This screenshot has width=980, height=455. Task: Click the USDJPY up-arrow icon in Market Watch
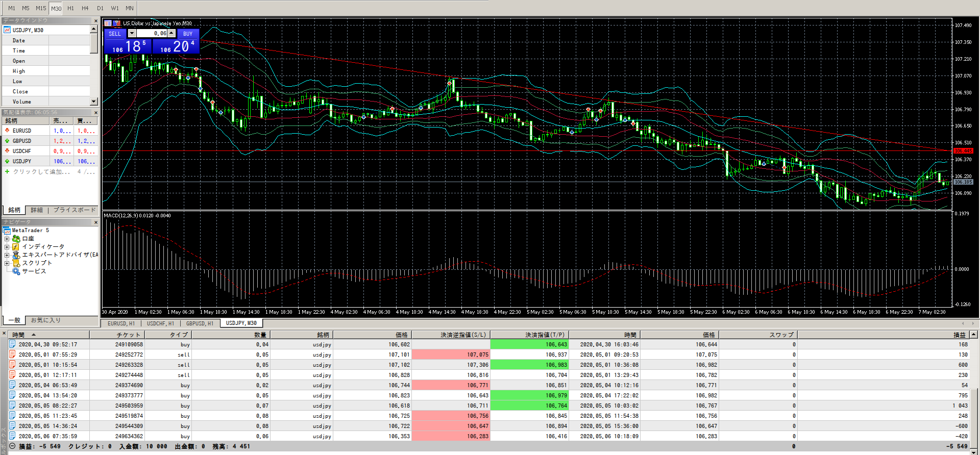tap(7, 161)
